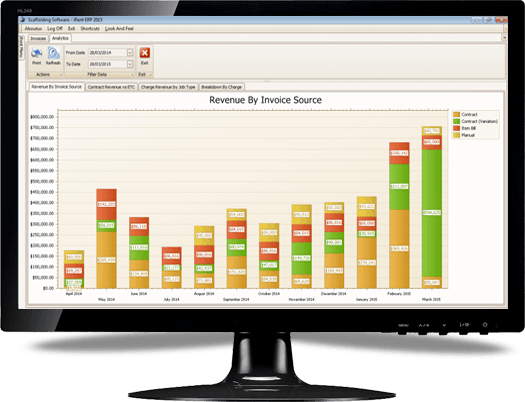Click the green Contract (Variation) legend swatch
This screenshot has width=525, height=402.
coord(456,122)
